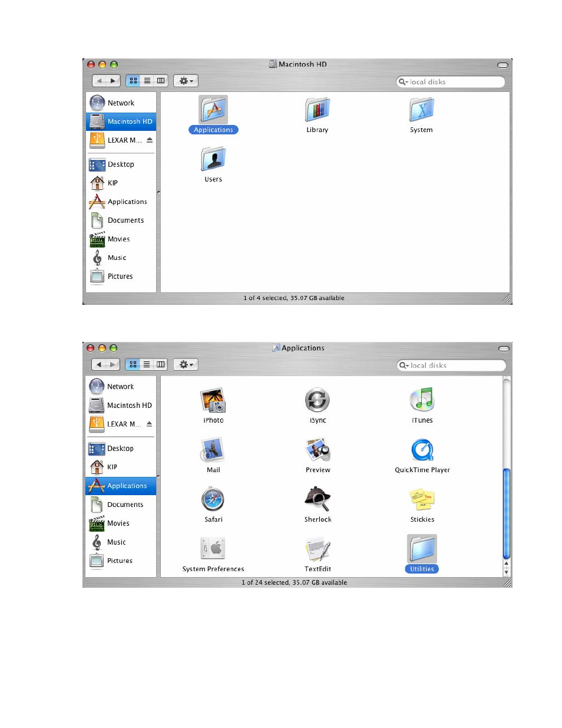Image resolution: width=562 pixels, height=728 pixels.
Task: Select the iTunes application icon
Action: 422,401
